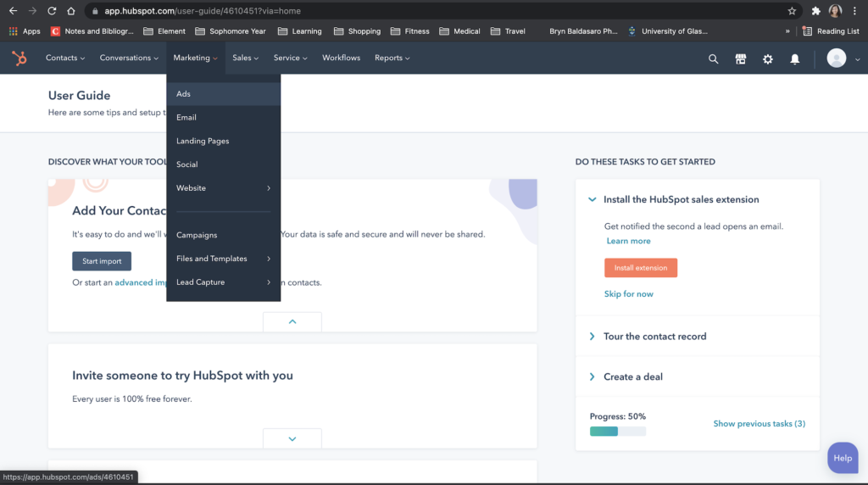Select Campaigns menu item

223,236
